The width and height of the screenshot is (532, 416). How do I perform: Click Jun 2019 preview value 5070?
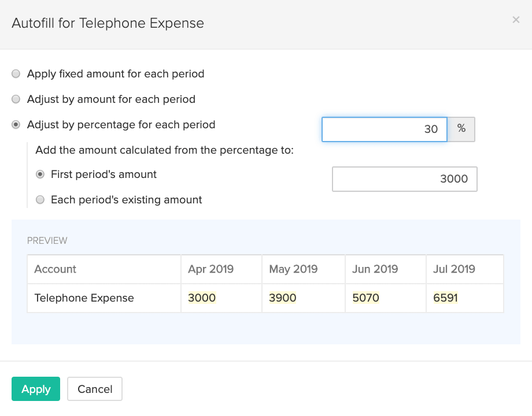click(365, 298)
